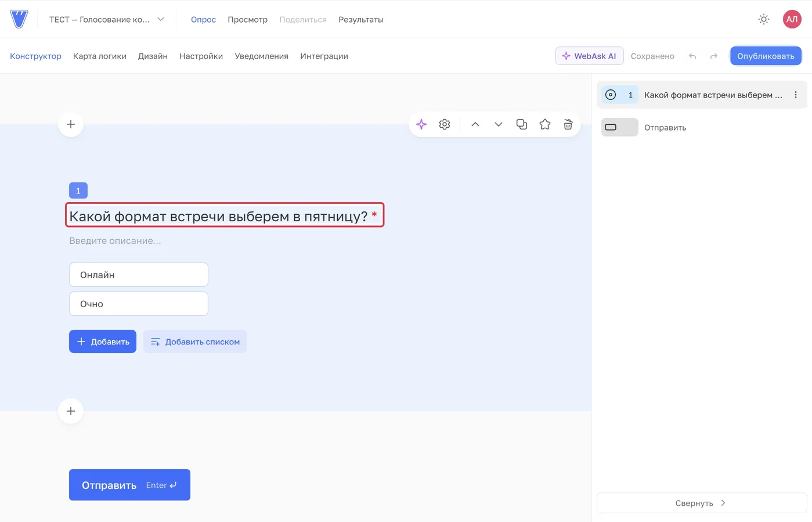Viewport: 812px width, 522px height.
Task: Open Карта логики subtab
Action: pyautogui.click(x=100, y=56)
